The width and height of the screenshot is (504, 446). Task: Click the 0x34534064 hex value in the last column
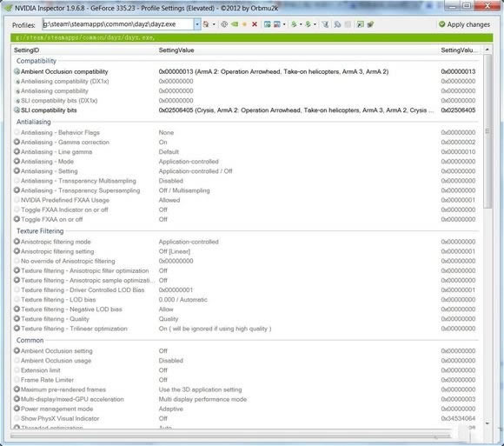(458, 418)
